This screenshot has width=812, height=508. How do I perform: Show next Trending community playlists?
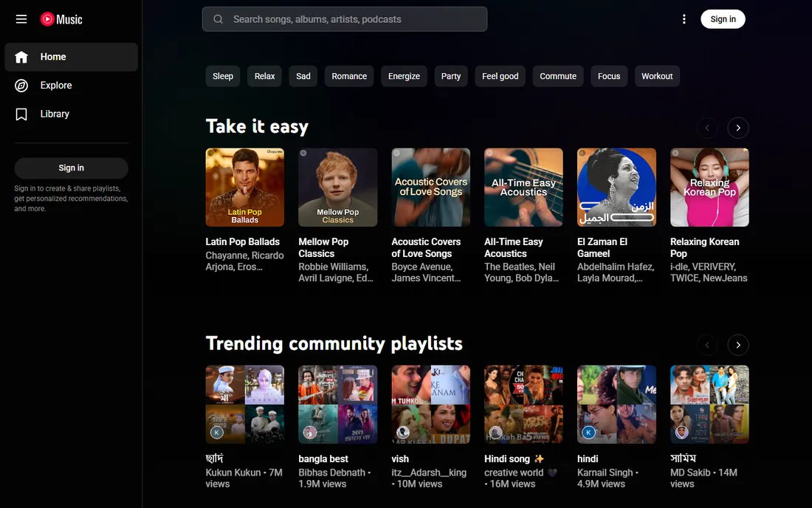pos(738,345)
